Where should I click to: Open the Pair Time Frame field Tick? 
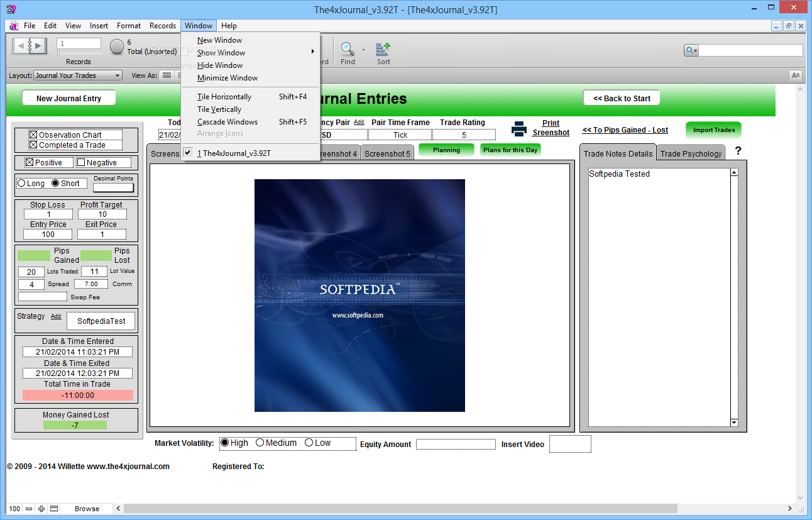(400, 135)
